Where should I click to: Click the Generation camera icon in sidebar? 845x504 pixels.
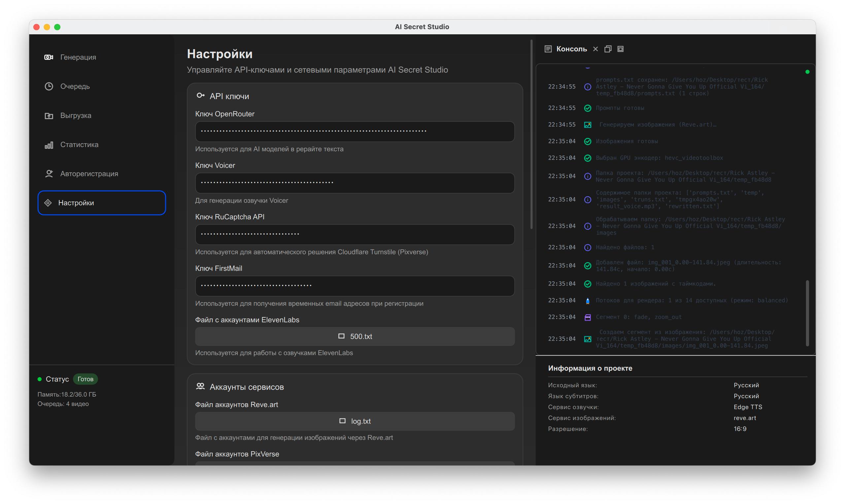tap(49, 57)
